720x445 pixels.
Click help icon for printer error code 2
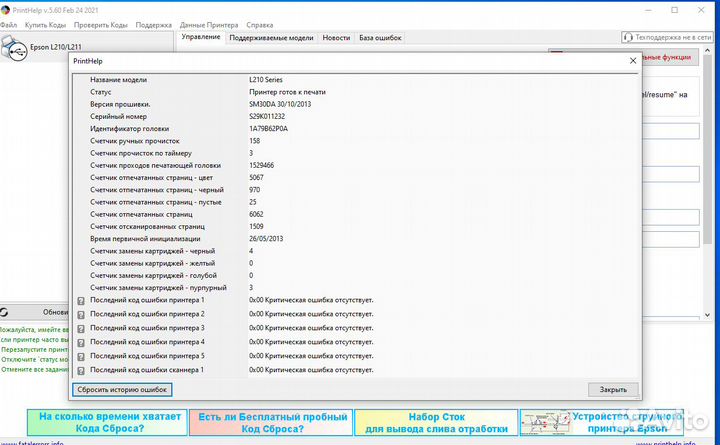[81, 315]
